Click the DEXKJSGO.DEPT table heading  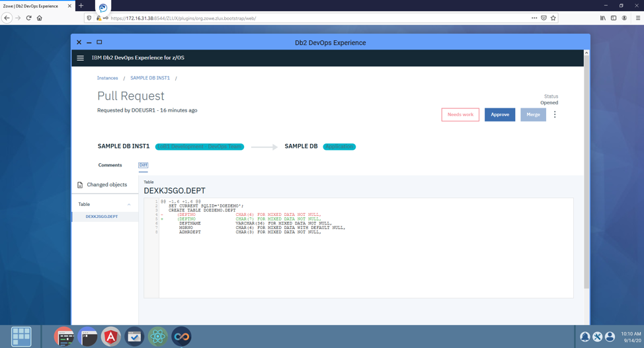(x=175, y=191)
